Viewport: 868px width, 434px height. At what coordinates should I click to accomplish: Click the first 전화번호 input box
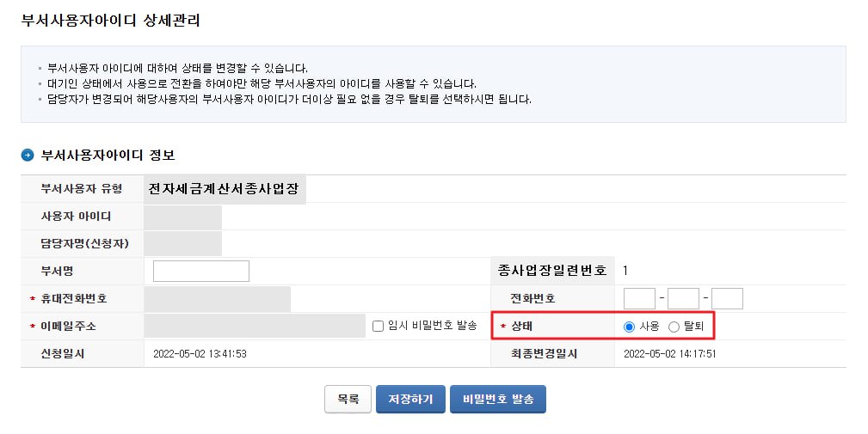[x=639, y=298]
